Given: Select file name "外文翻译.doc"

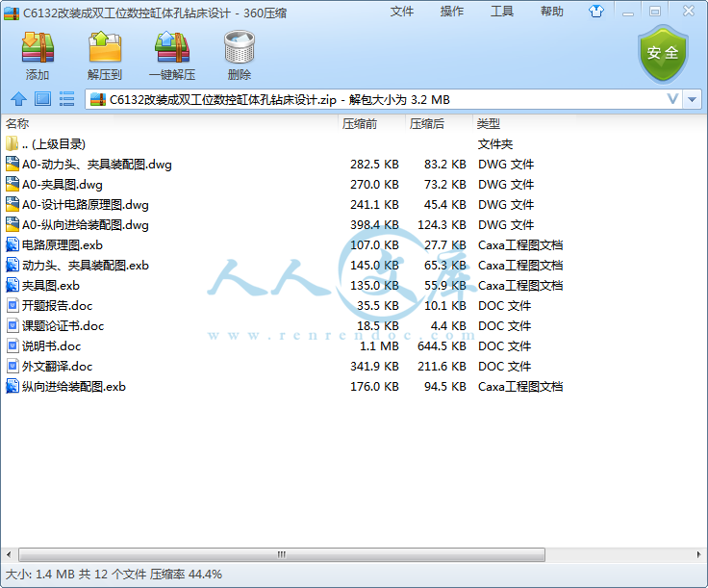Looking at the screenshot, I should pos(58,367).
